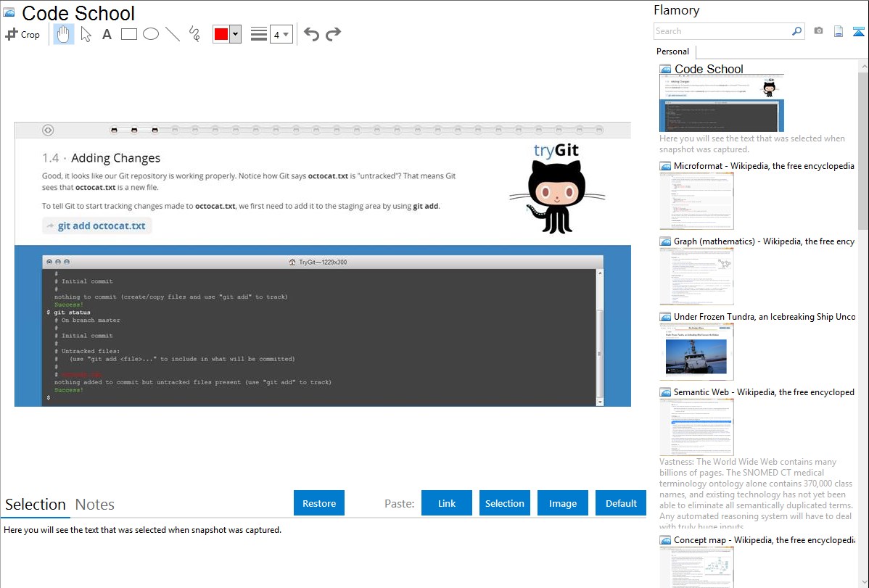Open the Code School snapshot thumbnail
This screenshot has width=869, height=588.
click(722, 104)
